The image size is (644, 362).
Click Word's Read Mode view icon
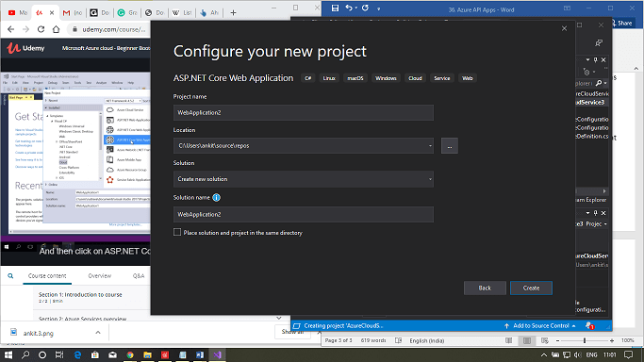(x=509, y=340)
